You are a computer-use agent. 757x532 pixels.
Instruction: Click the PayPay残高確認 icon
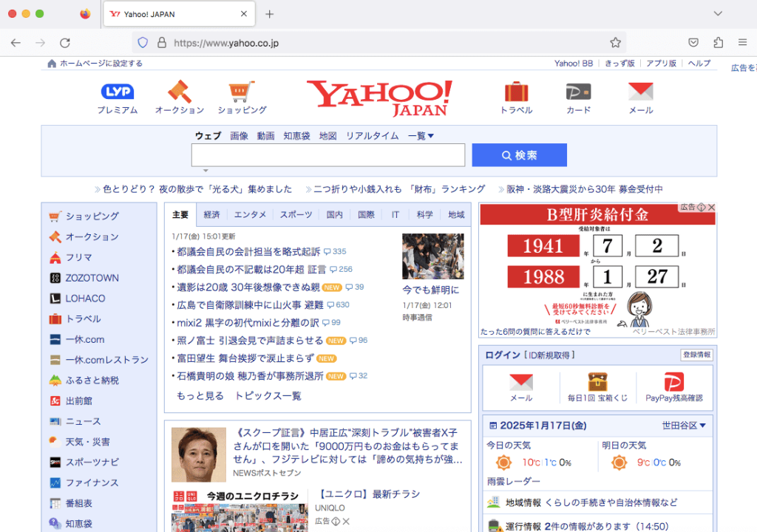pos(674,382)
